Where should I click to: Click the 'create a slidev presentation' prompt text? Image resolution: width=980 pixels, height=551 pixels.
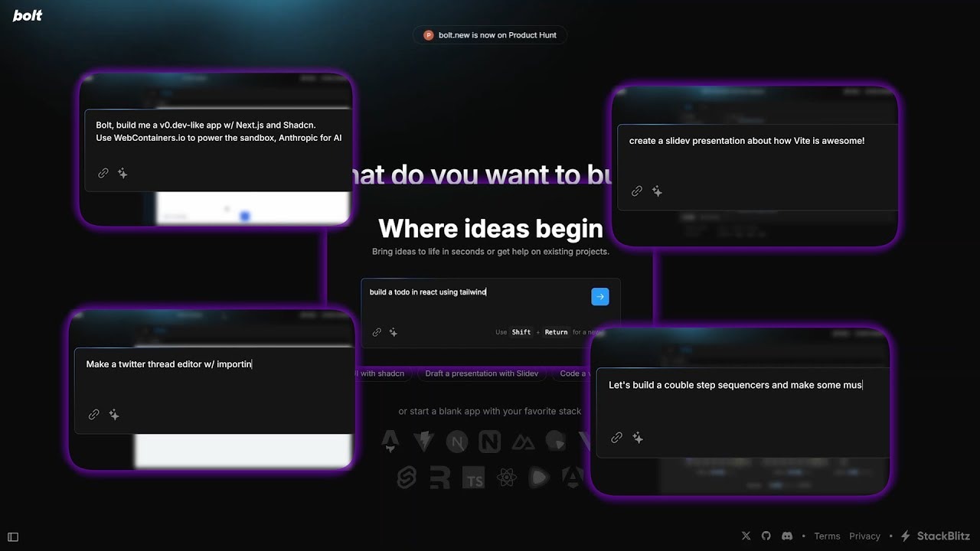(747, 141)
